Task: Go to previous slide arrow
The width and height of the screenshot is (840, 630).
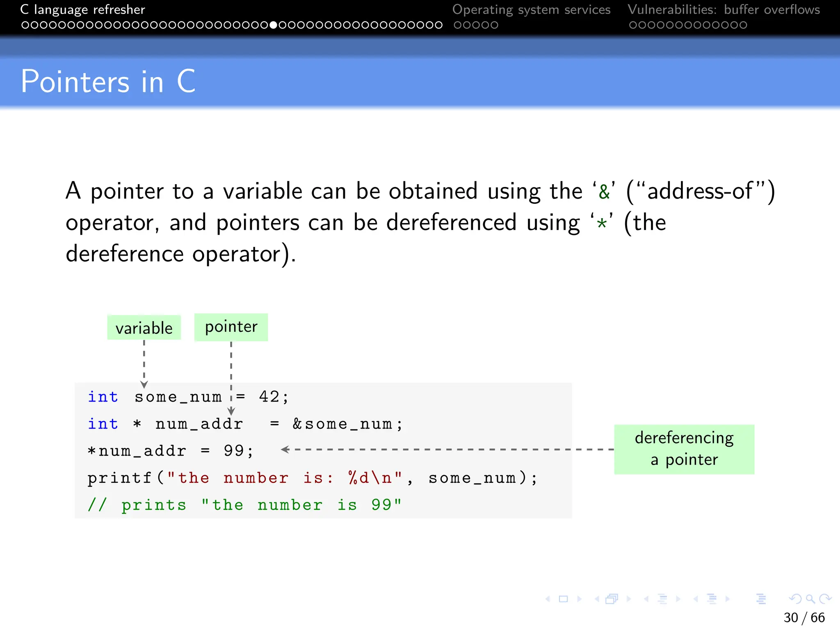Action: [548, 599]
